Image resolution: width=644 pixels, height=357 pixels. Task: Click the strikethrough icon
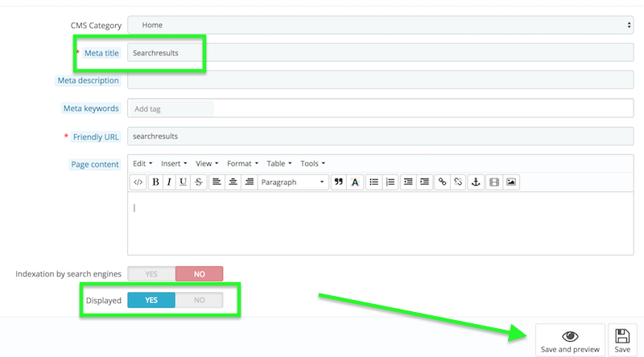click(198, 183)
